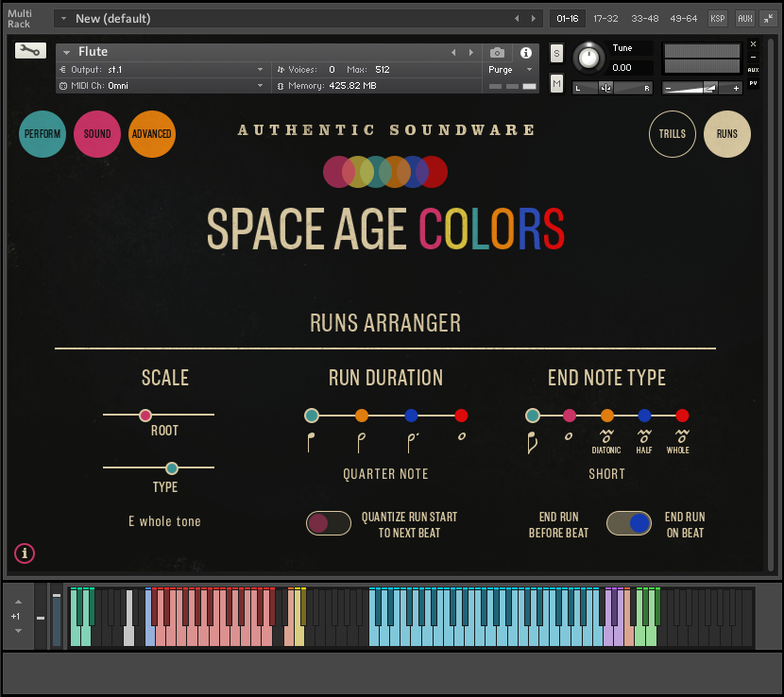The height and width of the screenshot is (697, 784).
Task: Solo the Flute instrument with S button
Action: tap(556, 53)
